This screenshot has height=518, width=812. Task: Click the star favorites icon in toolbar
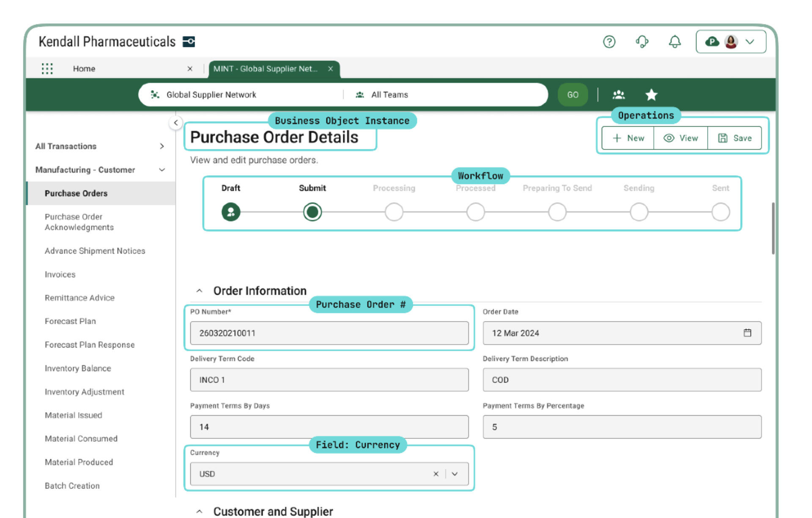coord(651,94)
